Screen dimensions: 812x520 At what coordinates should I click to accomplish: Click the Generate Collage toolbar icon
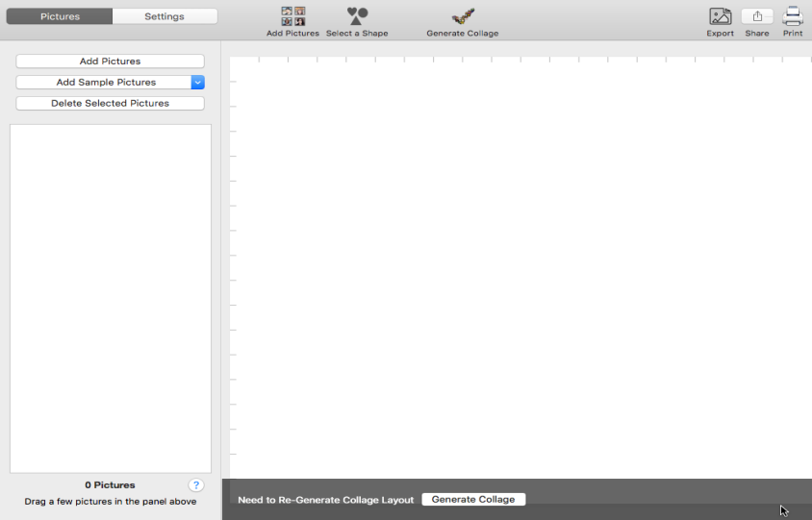point(463,16)
